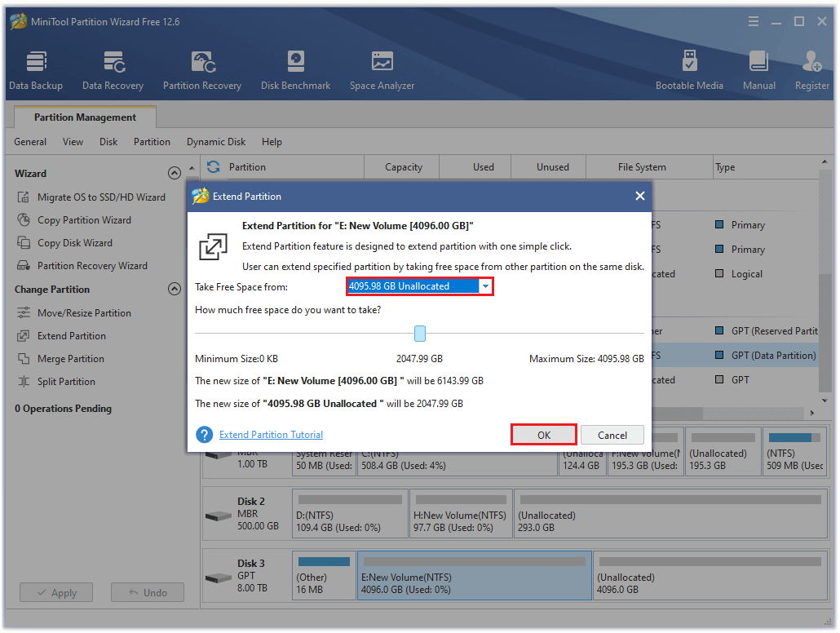Click the partition list scroll down arrow

click(x=825, y=401)
